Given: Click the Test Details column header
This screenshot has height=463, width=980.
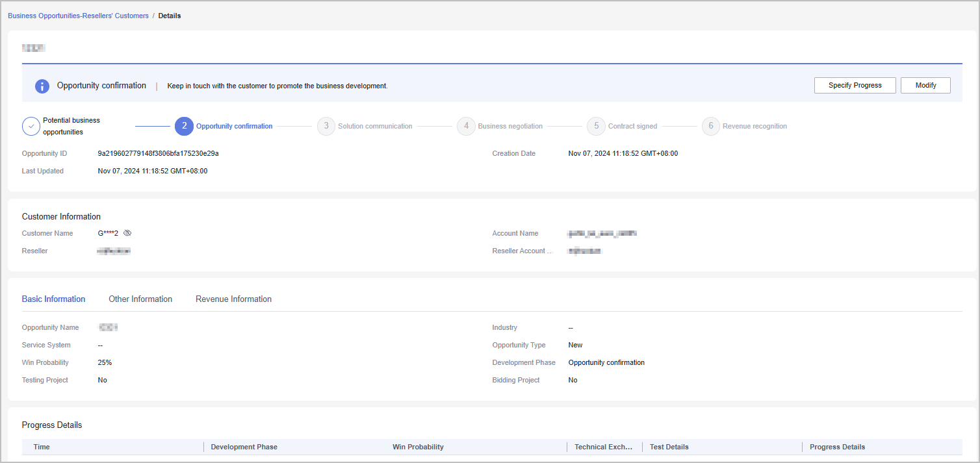Looking at the screenshot, I should [669, 447].
